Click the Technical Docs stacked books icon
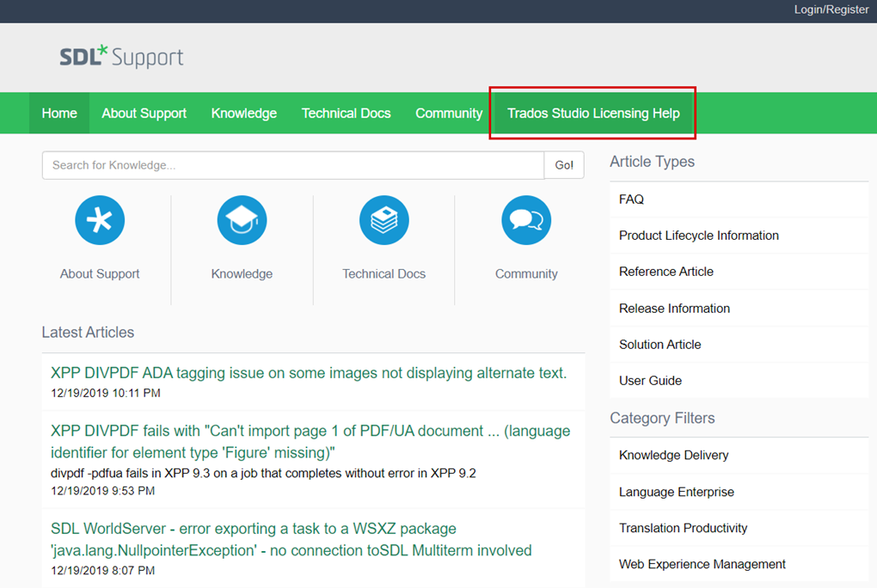 click(383, 220)
